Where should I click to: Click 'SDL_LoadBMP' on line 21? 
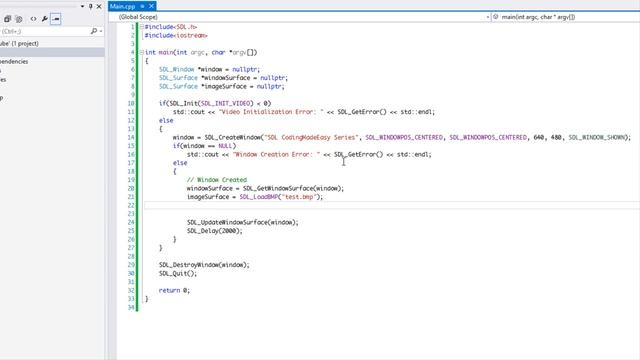[259, 197]
